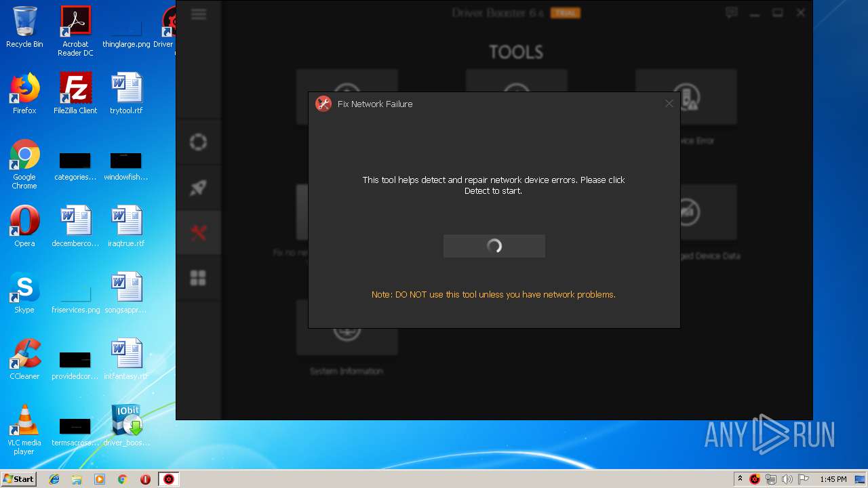This screenshot has width=868, height=488.
Task: Open Driver Booster feedback icon
Action: click(732, 13)
